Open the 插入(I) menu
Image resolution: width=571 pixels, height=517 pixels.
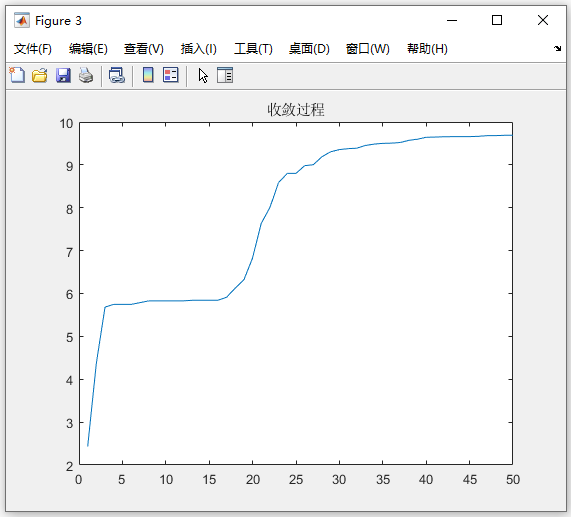pos(198,49)
